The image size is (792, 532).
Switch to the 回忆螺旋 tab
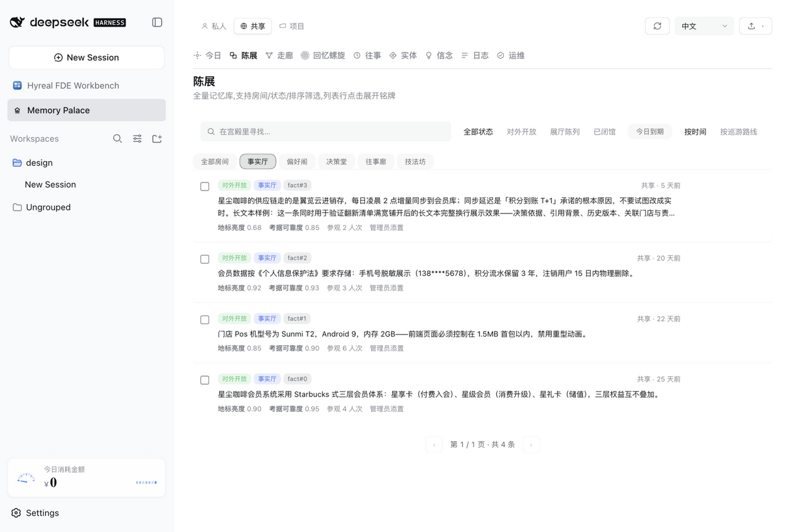coord(323,56)
